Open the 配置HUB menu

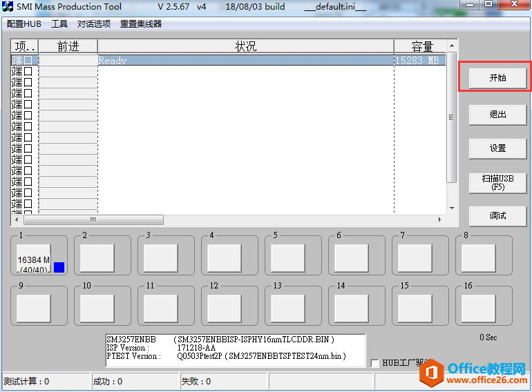[x=23, y=24]
